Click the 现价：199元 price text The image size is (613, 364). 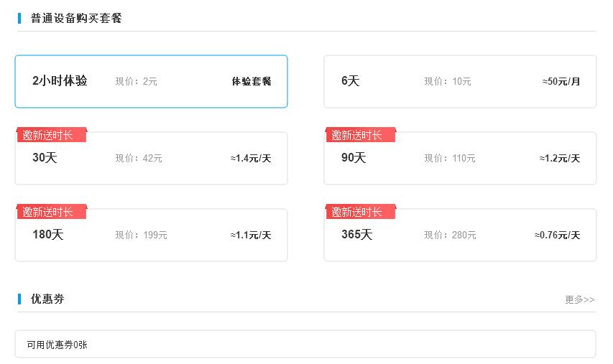[x=141, y=235]
